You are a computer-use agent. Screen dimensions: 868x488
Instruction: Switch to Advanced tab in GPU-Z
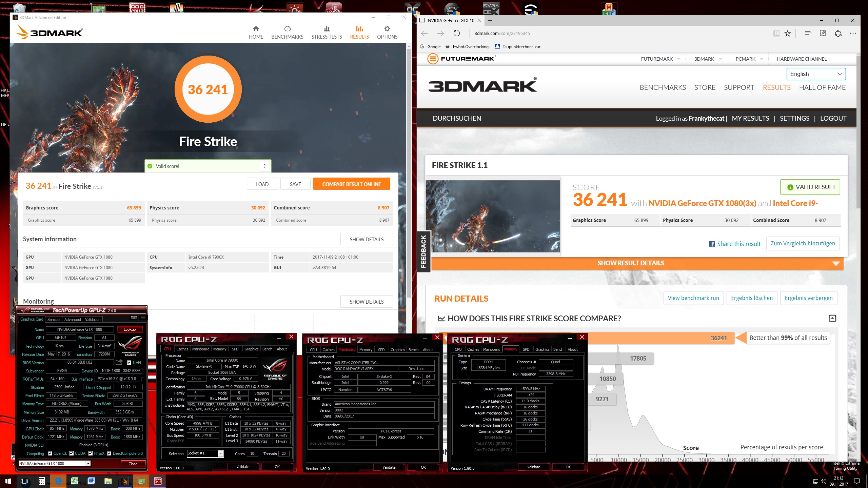point(73,320)
